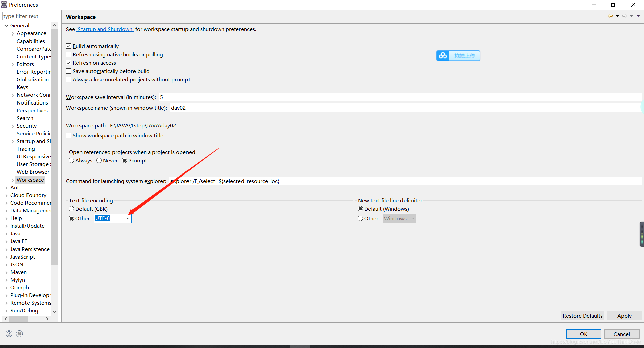Enable Save automatically before build
This screenshot has width=644, height=348.
click(69, 71)
